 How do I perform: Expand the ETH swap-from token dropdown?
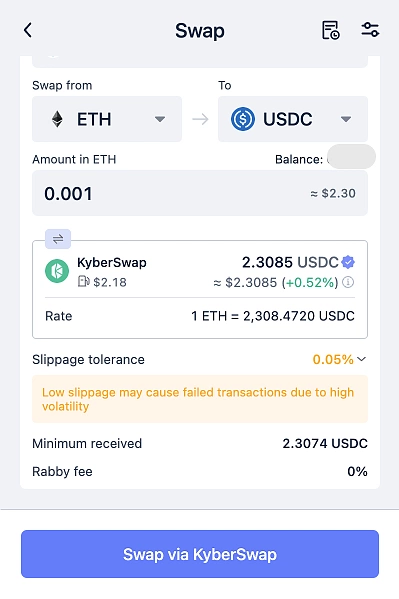click(107, 119)
